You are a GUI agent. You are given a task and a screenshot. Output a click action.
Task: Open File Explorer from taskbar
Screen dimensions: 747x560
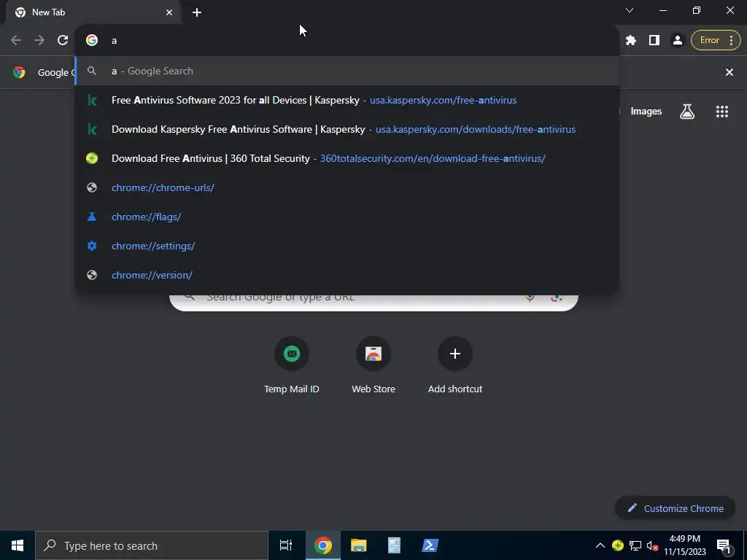point(359,545)
